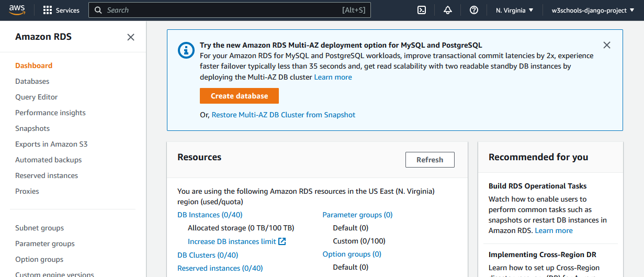644x277 pixels.
Task: Dismiss the Multi-AZ info banner
Action: 607,45
